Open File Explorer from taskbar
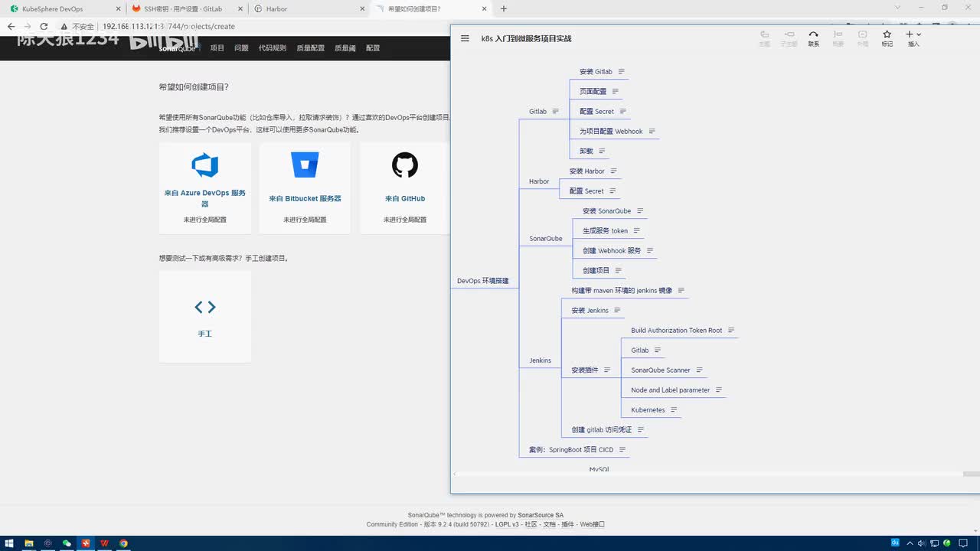 [28, 543]
